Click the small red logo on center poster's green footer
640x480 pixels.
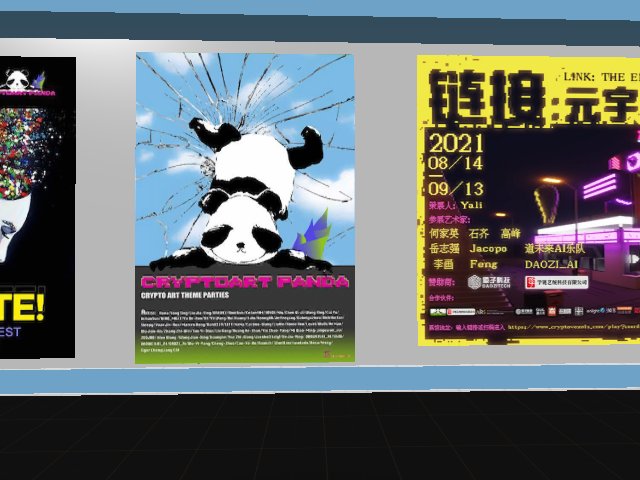click(x=336, y=355)
